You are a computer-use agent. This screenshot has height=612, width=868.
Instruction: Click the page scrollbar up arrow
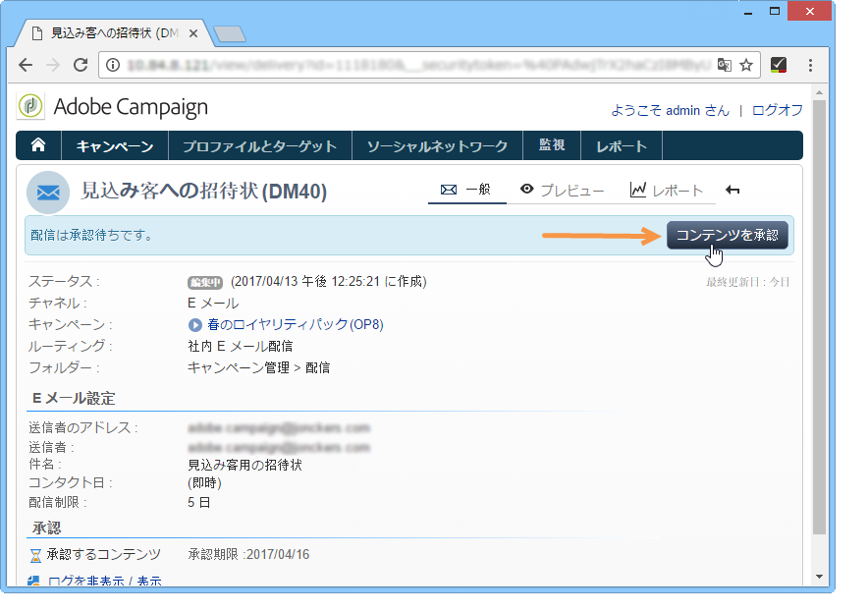click(819, 92)
